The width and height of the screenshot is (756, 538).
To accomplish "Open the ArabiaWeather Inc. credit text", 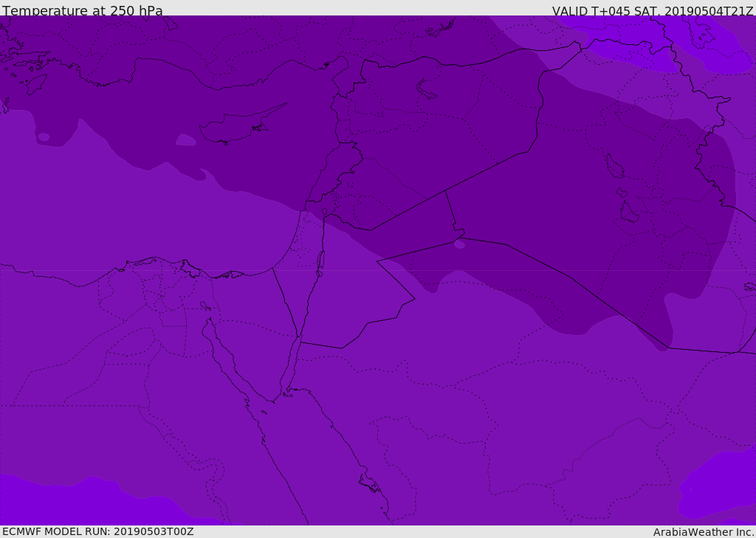I will coord(704,531).
